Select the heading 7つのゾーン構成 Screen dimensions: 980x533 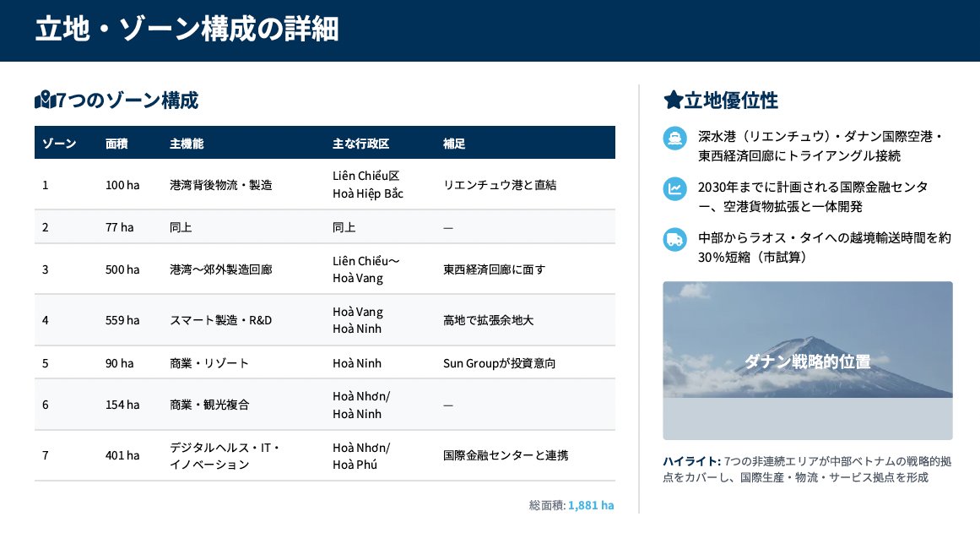point(127,100)
